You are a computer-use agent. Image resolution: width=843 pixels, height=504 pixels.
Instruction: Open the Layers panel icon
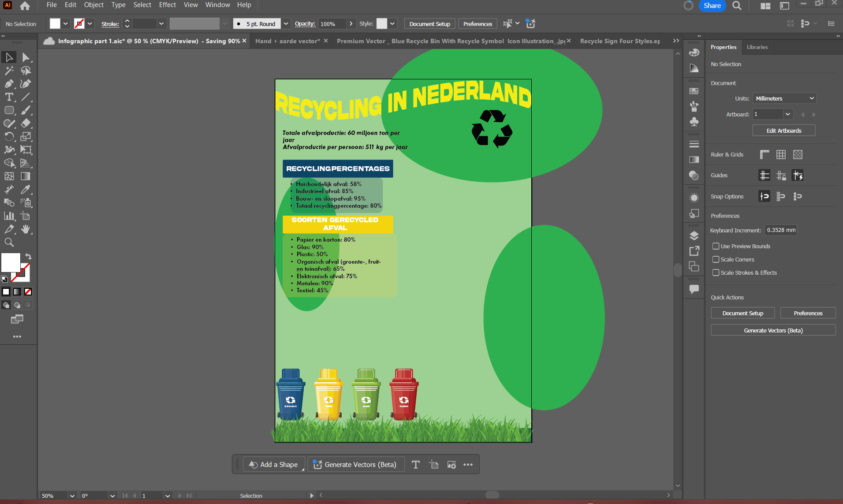pyautogui.click(x=694, y=235)
